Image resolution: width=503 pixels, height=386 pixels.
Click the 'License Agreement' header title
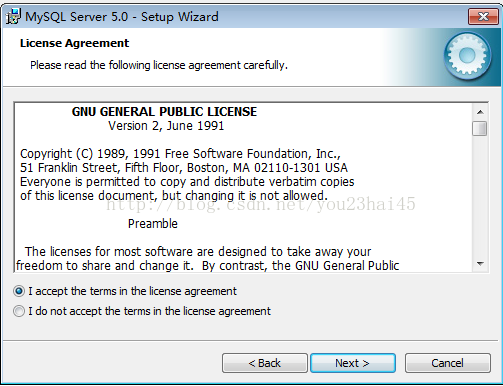click(x=74, y=43)
